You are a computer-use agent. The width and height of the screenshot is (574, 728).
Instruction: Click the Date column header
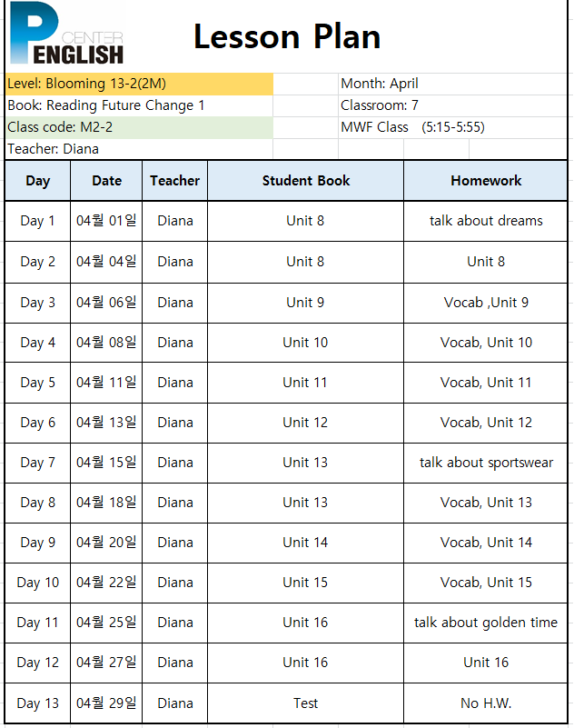pos(106,181)
